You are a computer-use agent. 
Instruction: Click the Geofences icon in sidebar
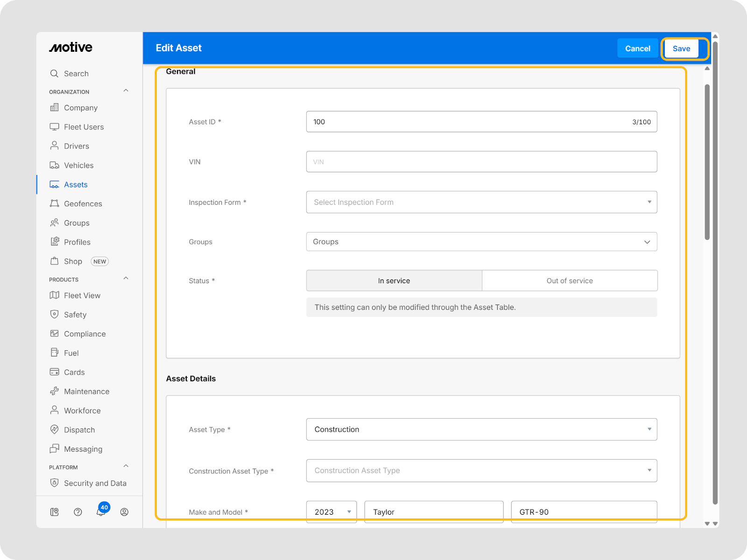click(55, 203)
